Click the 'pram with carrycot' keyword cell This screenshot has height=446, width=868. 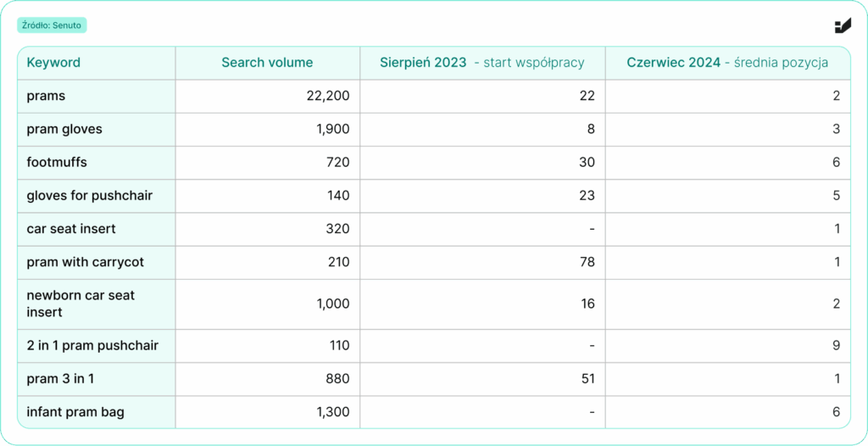pyautogui.click(x=86, y=262)
